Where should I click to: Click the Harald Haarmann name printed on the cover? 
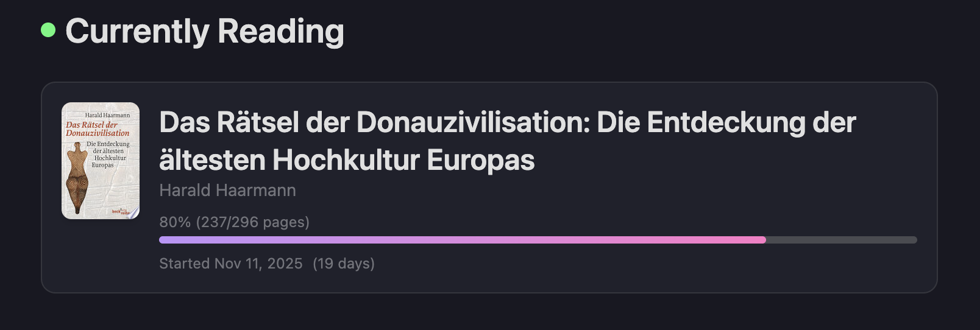pyautogui.click(x=107, y=115)
